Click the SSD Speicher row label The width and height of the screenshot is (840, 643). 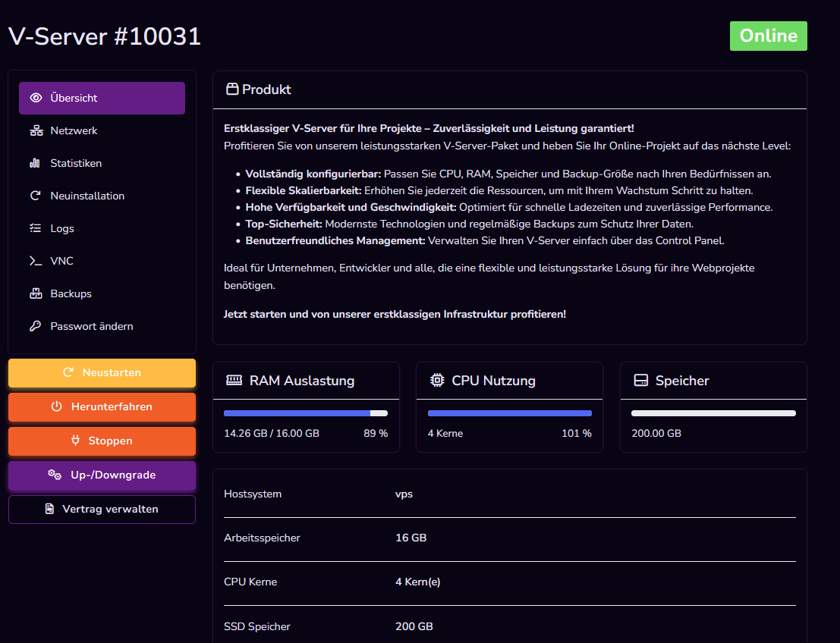pyautogui.click(x=257, y=626)
